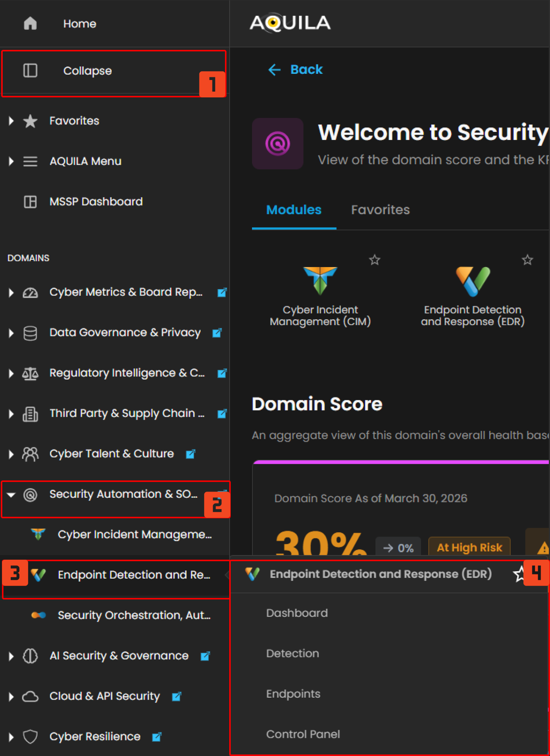The image size is (550, 756).
Task: Select Security Orchestration, Aut… in the sidebar tree
Action: coord(134,616)
